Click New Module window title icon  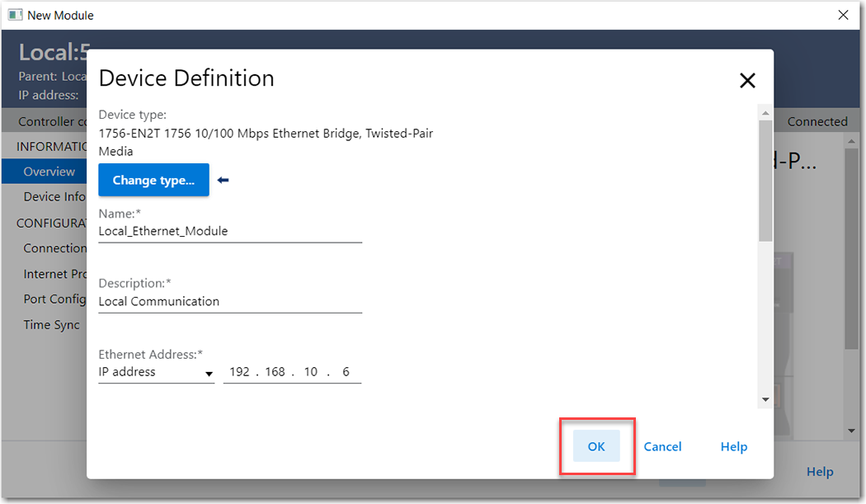(15, 15)
